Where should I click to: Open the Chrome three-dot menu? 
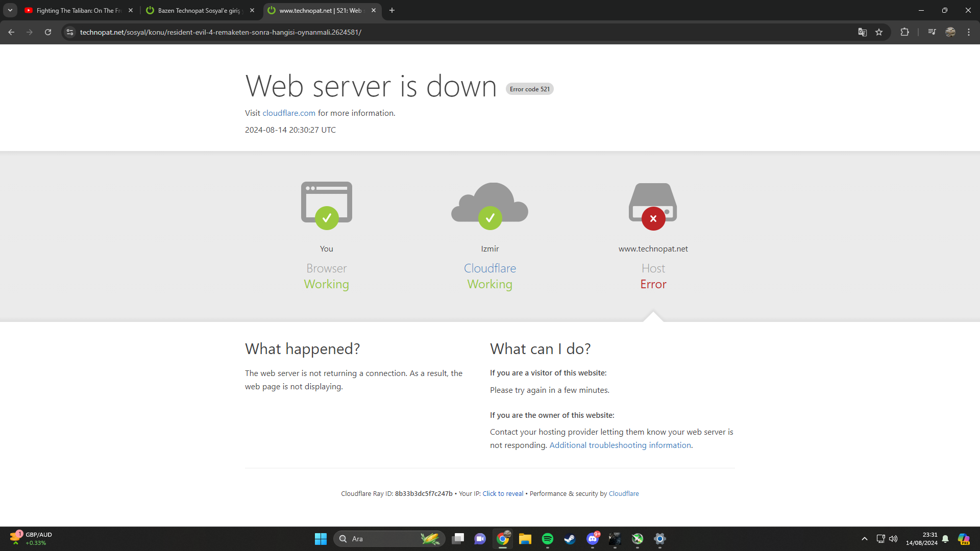(x=968, y=32)
